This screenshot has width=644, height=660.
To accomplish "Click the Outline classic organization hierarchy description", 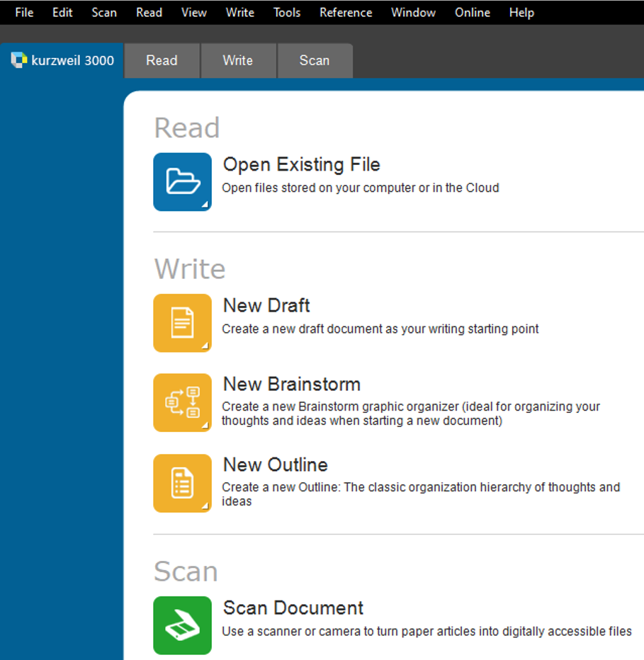I will pyautogui.click(x=421, y=494).
